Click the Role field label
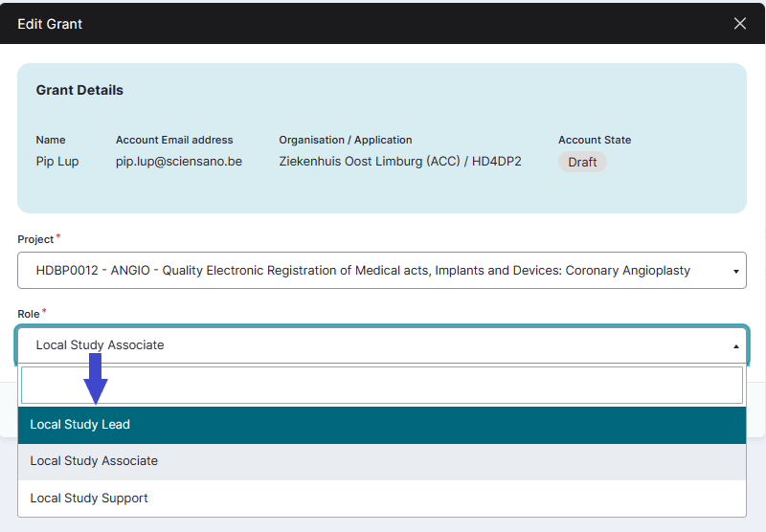This screenshot has height=532, width=766. (29, 314)
